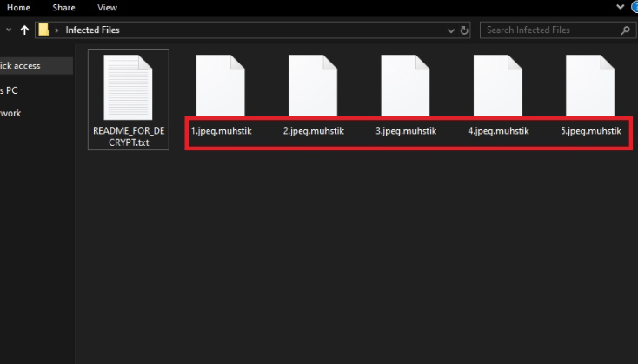Expand the ribbon with the chevron

pyautogui.click(x=620, y=6)
